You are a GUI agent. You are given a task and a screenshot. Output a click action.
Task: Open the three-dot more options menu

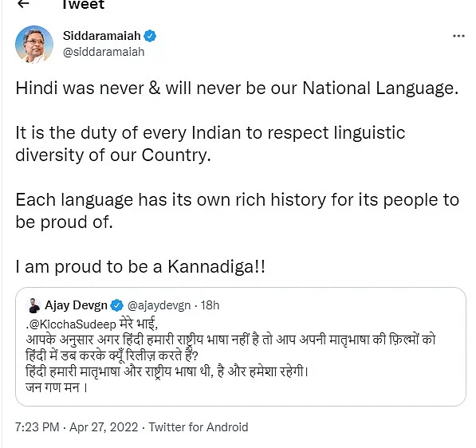[458, 36]
